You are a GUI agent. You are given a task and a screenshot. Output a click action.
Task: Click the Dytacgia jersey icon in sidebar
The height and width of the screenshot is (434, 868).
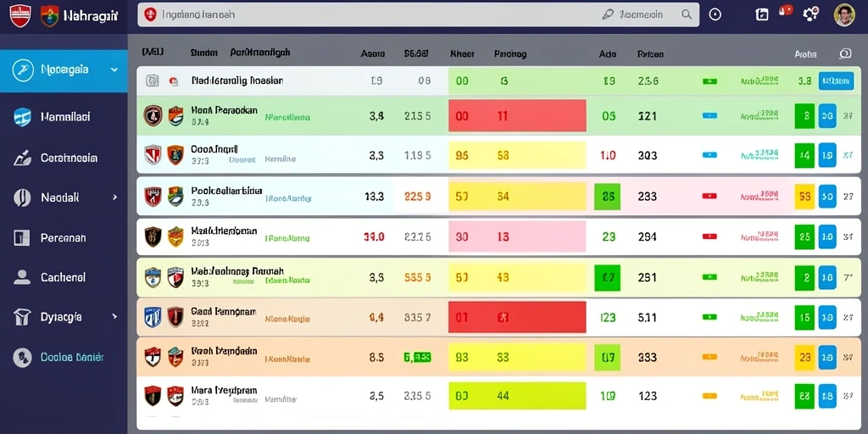[x=22, y=317]
